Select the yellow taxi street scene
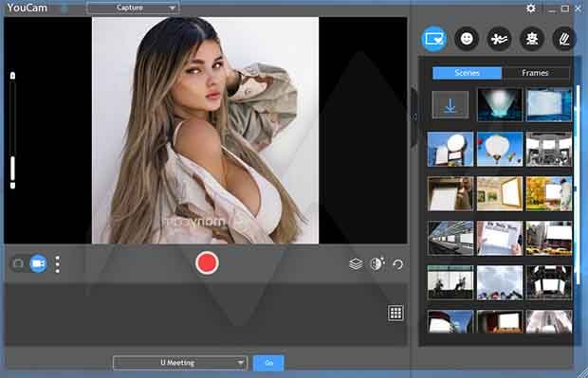The height and width of the screenshot is (378, 588). point(549,239)
